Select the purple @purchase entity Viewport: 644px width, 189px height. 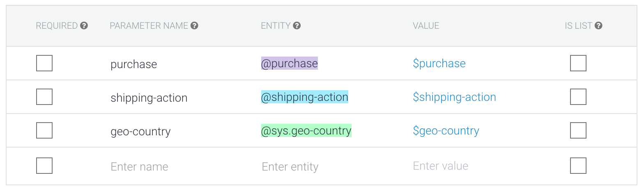[290, 63]
